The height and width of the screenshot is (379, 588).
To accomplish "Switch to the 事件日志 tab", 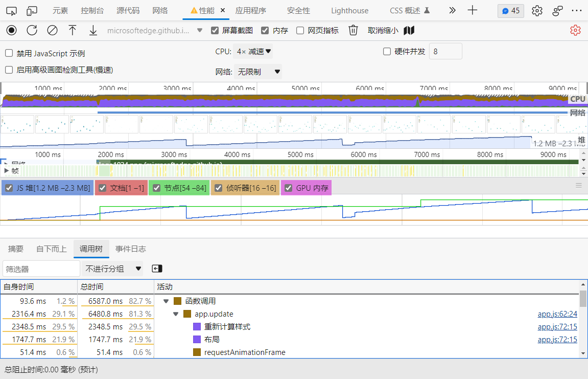I will [130, 249].
